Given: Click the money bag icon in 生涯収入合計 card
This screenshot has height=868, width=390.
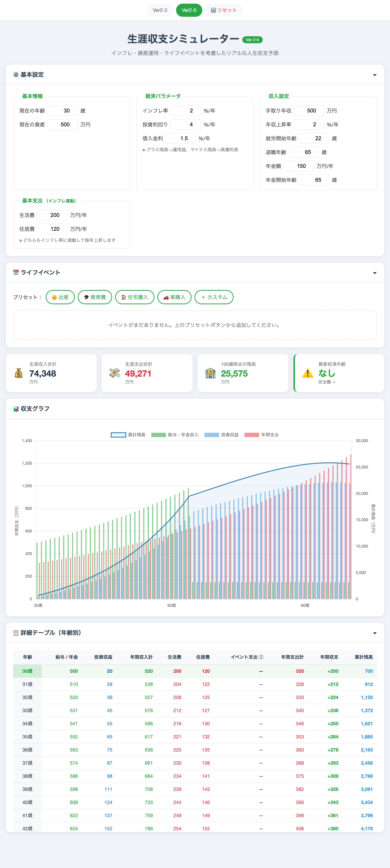Looking at the screenshot, I should pyautogui.click(x=19, y=373).
